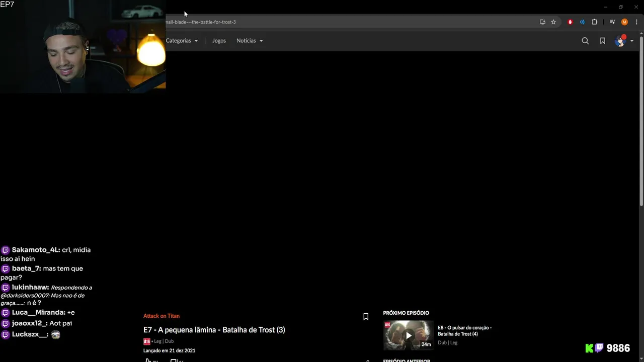Click the 9886 viewer count
The image size is (644, 362).
tap(618, 348)
